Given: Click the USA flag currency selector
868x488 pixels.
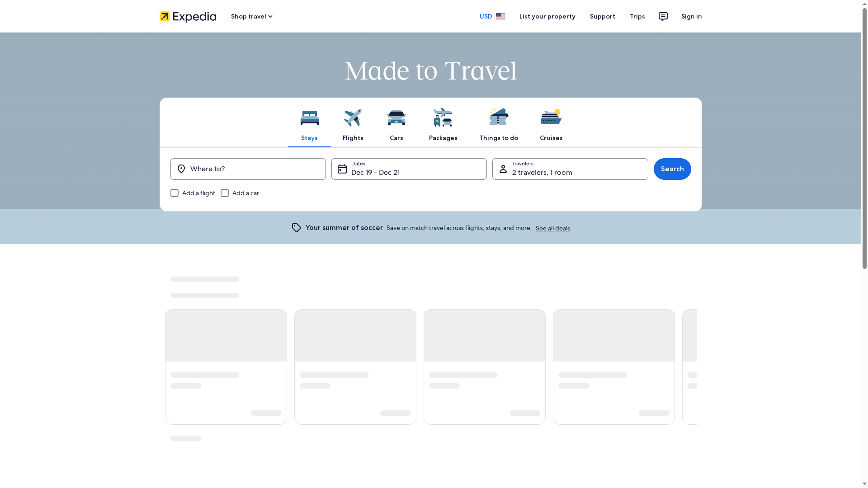Looking at the screenshot, I should click(x=500, y=16).
